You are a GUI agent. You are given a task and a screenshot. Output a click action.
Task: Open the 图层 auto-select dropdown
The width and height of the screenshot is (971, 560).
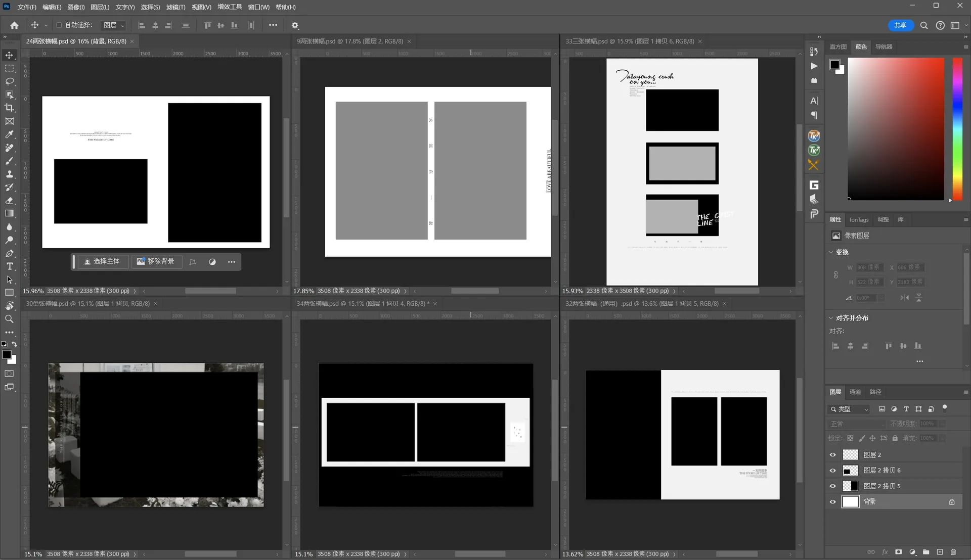(x=114, y=25)
